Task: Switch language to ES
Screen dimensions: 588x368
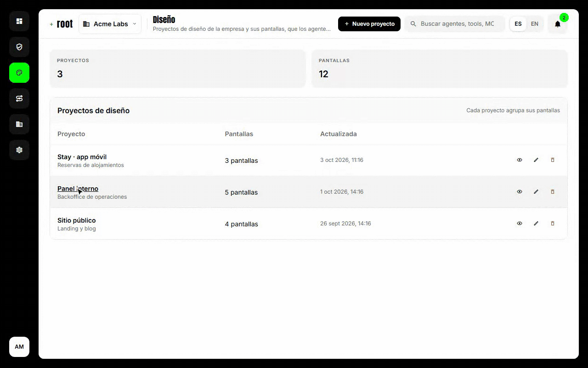Action: pos(518,24)
